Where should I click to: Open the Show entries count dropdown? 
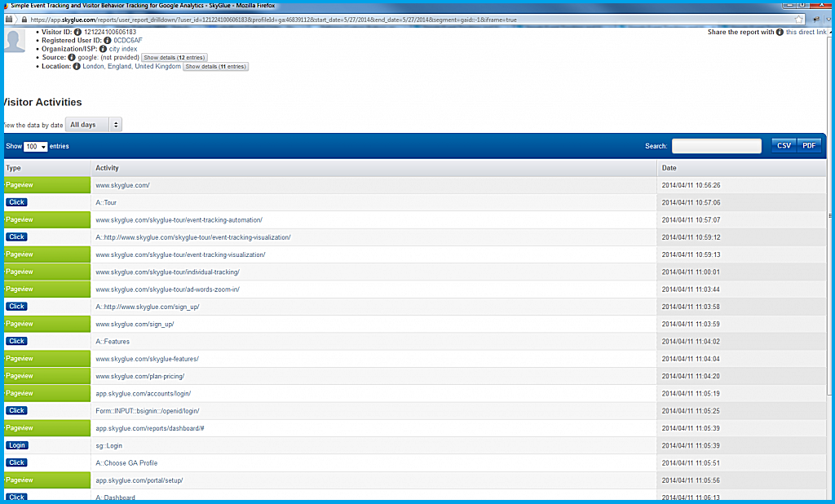(x=36, y=147)
